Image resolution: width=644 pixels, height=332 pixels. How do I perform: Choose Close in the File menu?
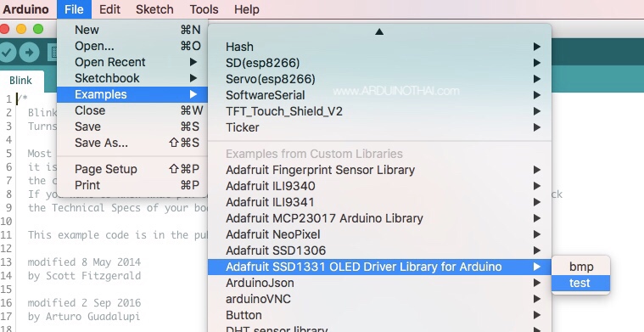click(x=132, y=110)
